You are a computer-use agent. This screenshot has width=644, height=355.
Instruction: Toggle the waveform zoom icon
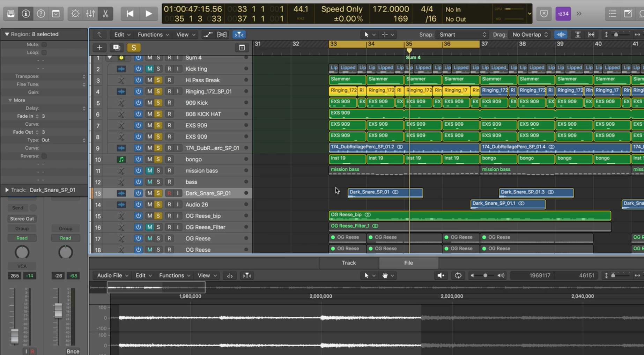(561, 35)
